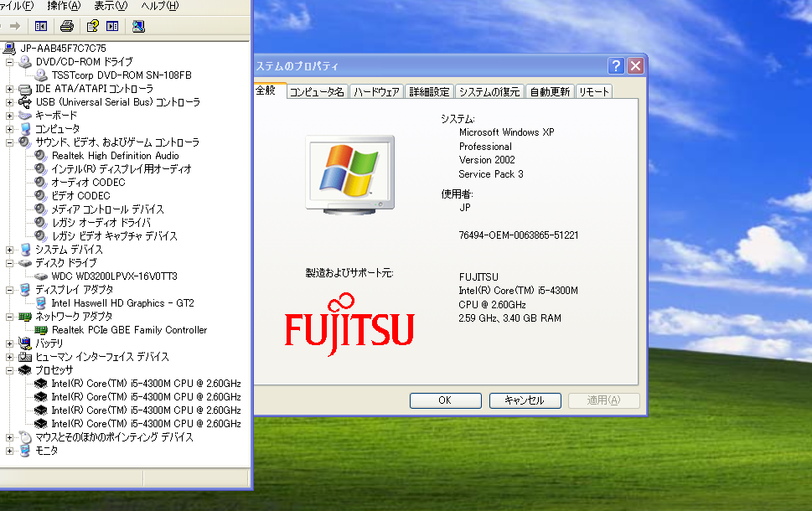
Task: Click the disc icon of TSSTcorp DVD-ROM SN-108FB
Action: (41, 75)
